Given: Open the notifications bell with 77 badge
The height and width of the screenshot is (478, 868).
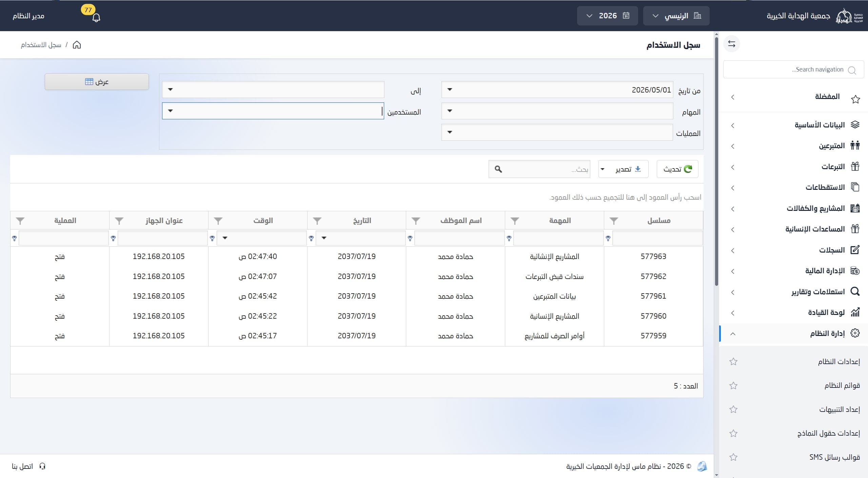Looking at the screenshot, I should (x=96, y=18).
